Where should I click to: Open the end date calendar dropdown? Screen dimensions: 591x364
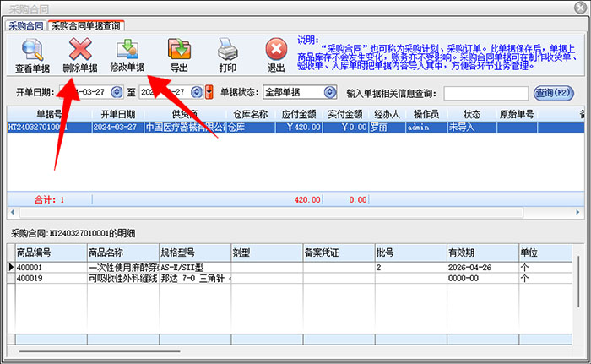tap(196, 92)
